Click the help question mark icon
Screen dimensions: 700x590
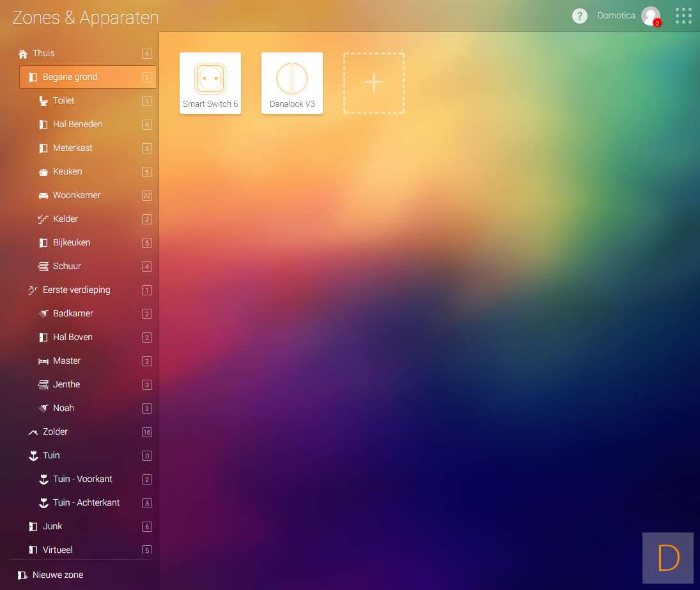579,16
